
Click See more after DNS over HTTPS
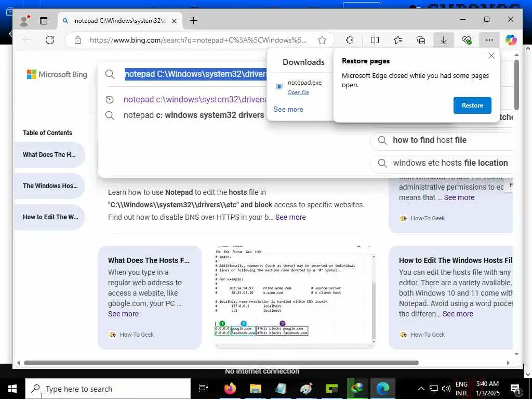point(290,217)
